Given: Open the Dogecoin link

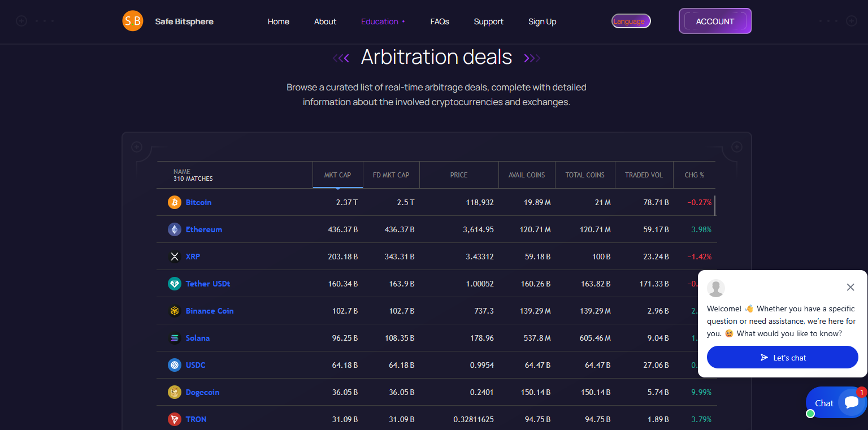Looking at the screenshot, I should [x=202, y=392].
